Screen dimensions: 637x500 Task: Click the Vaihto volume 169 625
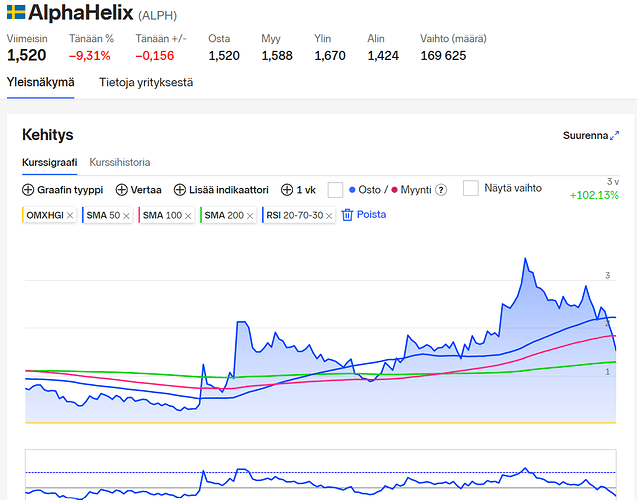coord(443,56)
